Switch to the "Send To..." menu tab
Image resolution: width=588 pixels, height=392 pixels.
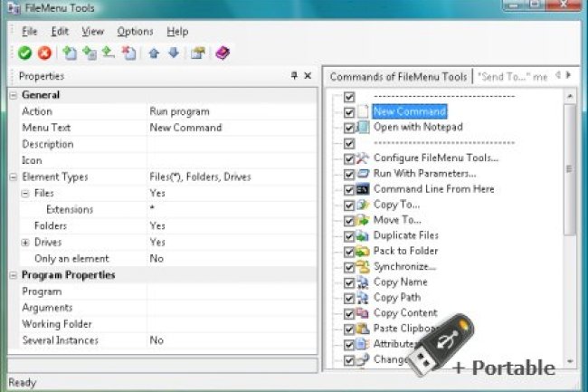point(512,77)
